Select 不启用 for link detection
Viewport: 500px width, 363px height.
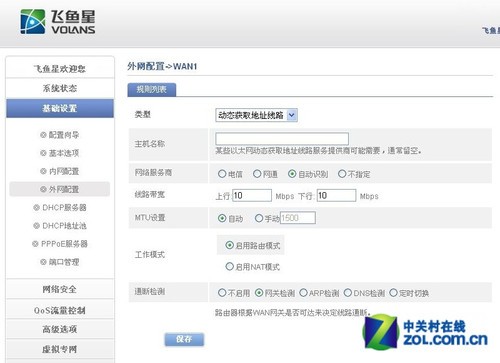(222, 293)
